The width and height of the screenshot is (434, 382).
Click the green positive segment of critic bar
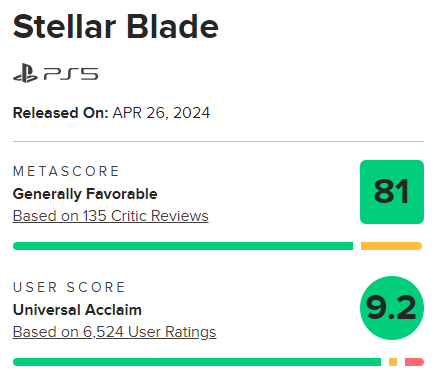coord(183,246)
